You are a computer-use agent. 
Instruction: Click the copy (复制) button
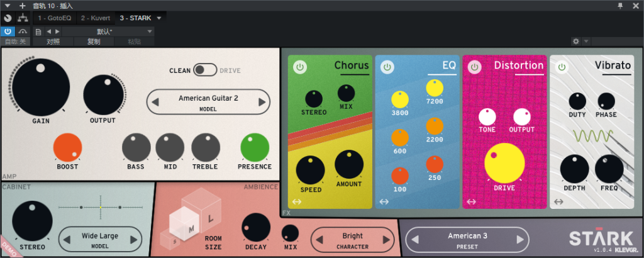(94, 42)
